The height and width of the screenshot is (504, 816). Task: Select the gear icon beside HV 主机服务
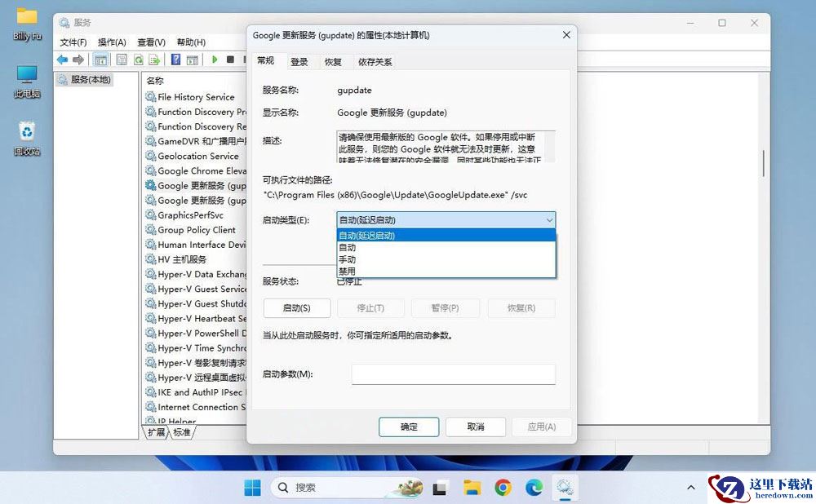point(150,259)
